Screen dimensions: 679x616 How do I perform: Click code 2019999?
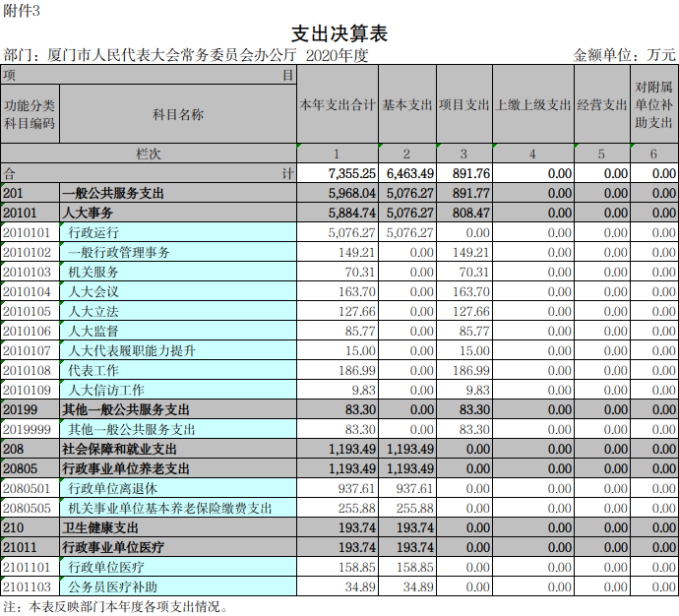[27, 429]
